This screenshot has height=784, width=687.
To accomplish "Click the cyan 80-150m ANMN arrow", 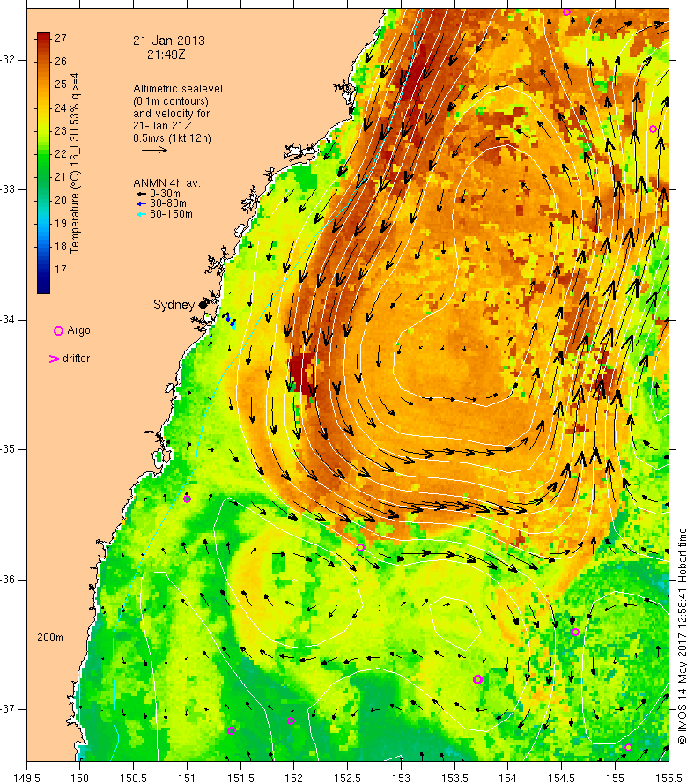I will (x=142, y=214).
